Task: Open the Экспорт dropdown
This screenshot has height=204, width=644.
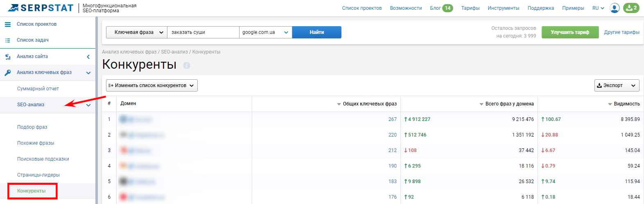Action: click(617, 85)
